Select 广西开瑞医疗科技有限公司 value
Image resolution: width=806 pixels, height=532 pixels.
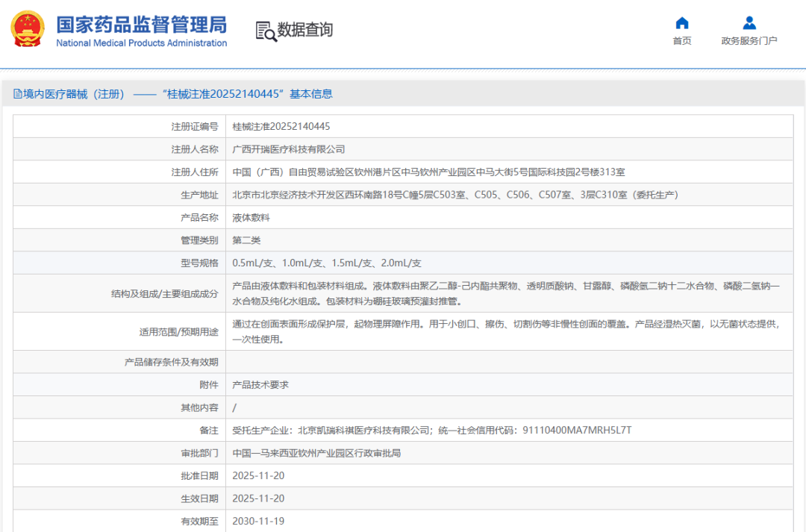pyautogui.click(x=288, y=149)
